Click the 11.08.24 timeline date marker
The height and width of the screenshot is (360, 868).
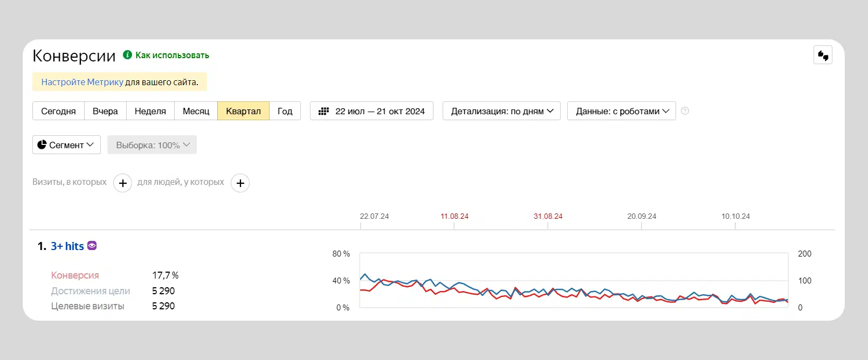(454, 216)
